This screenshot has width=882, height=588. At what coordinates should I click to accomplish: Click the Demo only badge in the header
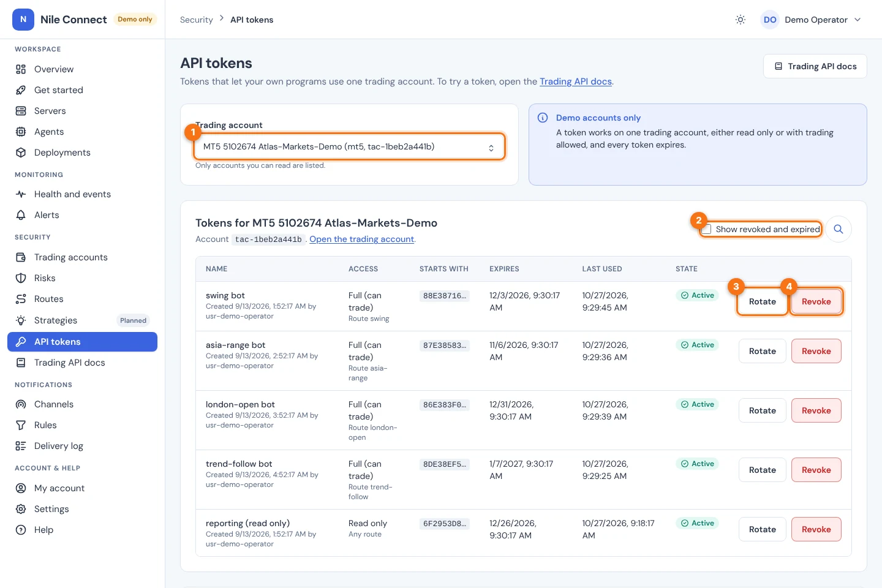point(135,20)
